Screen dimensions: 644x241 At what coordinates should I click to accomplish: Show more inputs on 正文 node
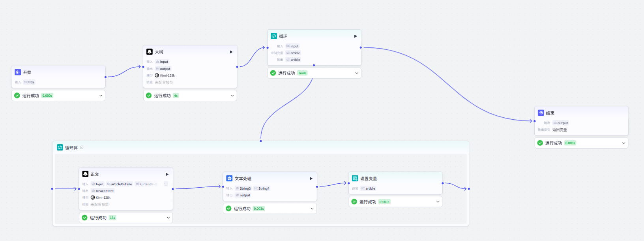point(166,184)
